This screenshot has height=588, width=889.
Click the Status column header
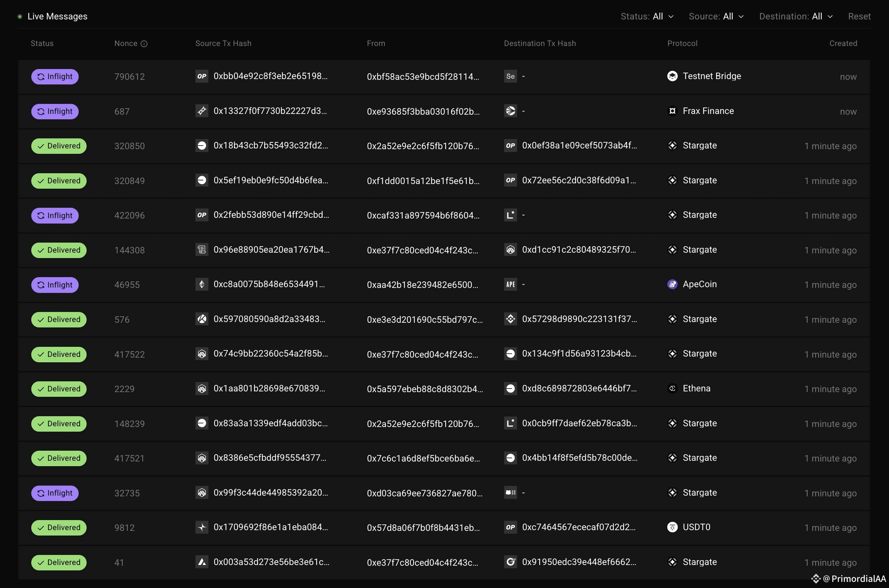pyautogui.click(x=42, y=43)
